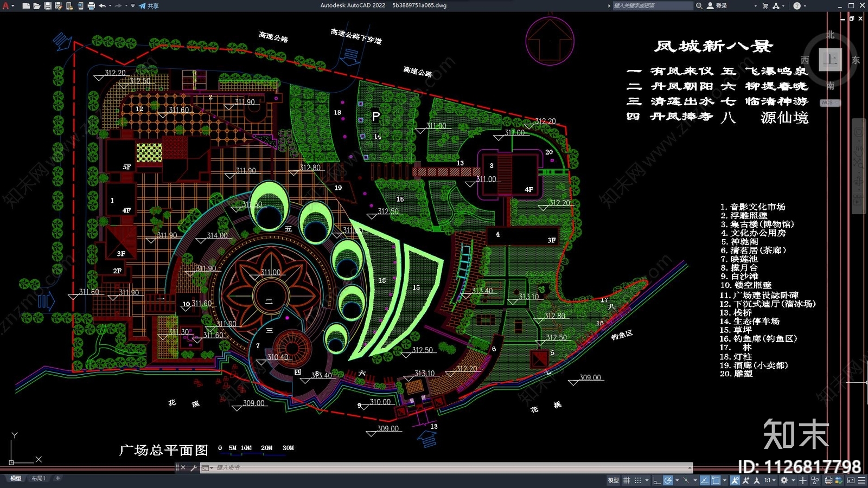This screenshot has height=488, width=868.
Task: Expand the quick access toolbar customize dropdown
Action: [x=133, y=6]
